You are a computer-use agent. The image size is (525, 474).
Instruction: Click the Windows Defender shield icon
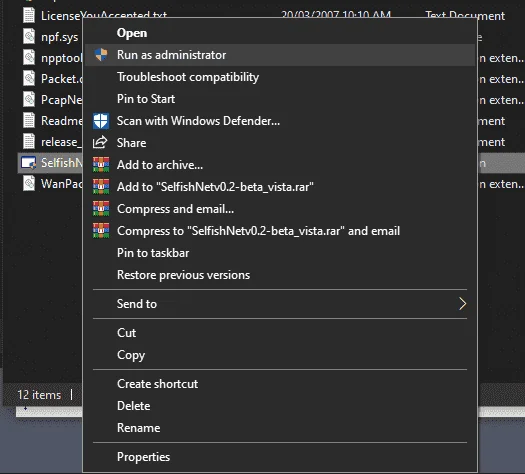click(101, 121)
